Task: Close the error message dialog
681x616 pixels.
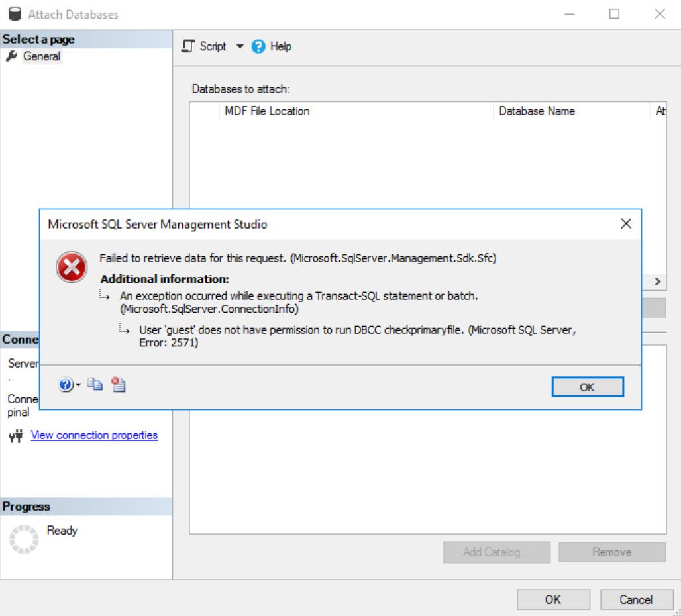Action: 626,224
